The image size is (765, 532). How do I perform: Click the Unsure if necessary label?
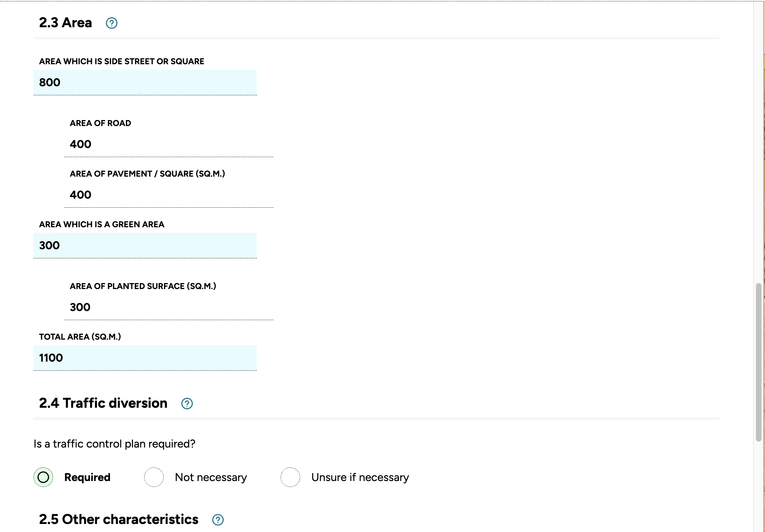(x=360, y=477)
